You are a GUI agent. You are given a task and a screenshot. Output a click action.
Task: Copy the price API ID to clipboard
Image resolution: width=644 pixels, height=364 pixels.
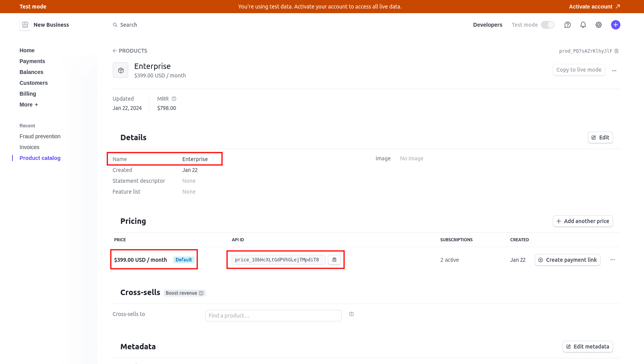pyautogui.click(x=334, y=260)
